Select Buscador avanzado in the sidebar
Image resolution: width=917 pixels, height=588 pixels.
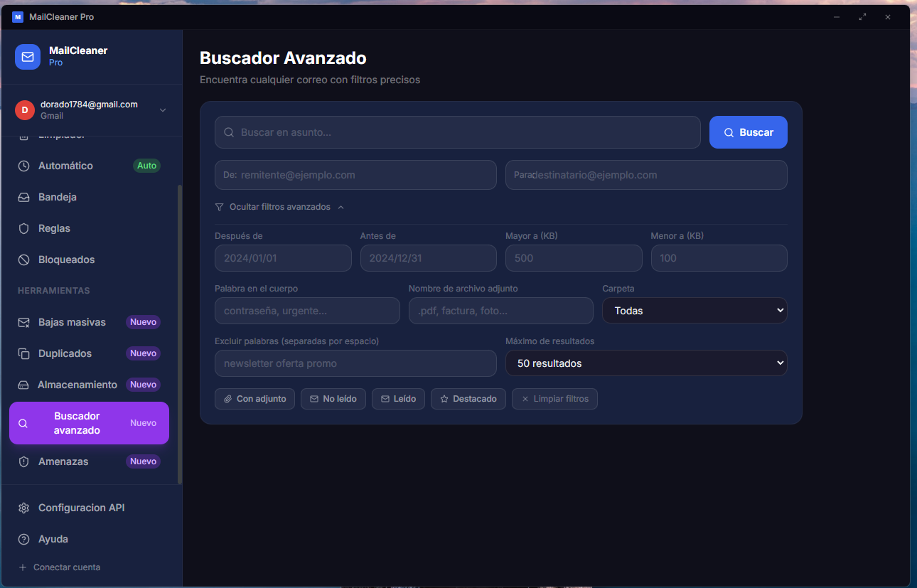89,423
